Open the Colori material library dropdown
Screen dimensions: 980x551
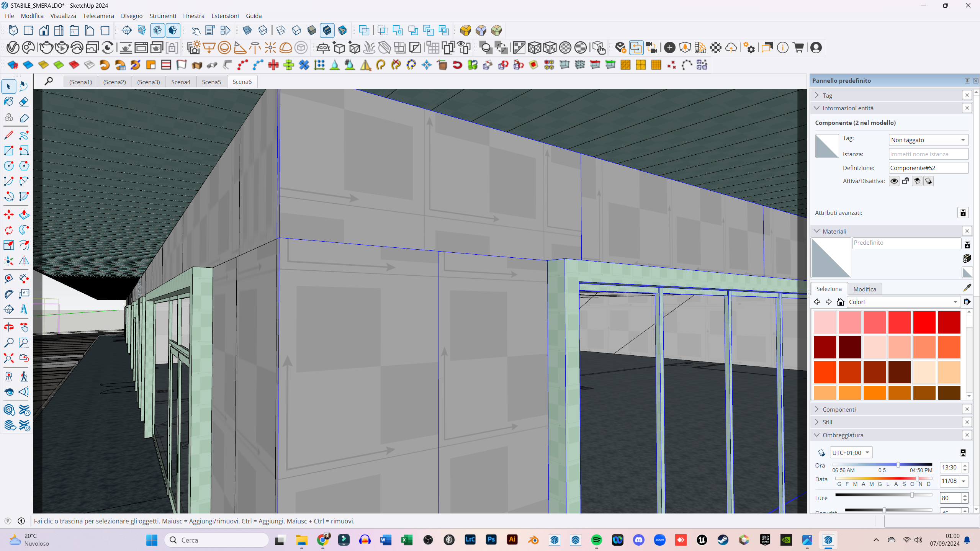point(903,302)
